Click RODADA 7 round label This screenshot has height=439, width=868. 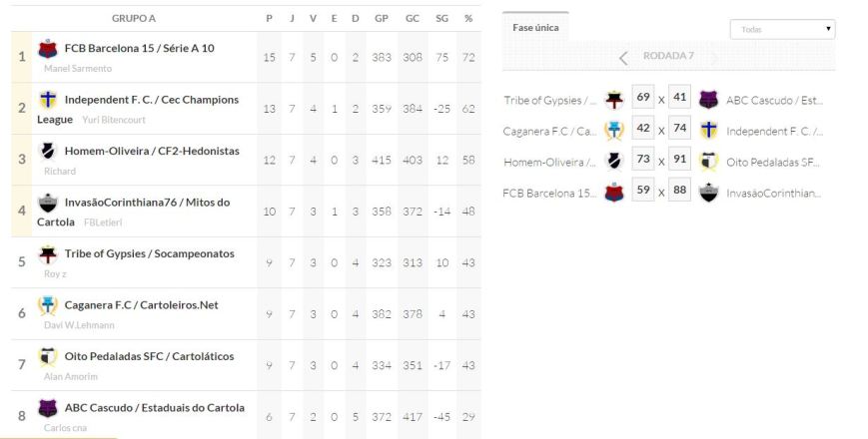[668, 56]
